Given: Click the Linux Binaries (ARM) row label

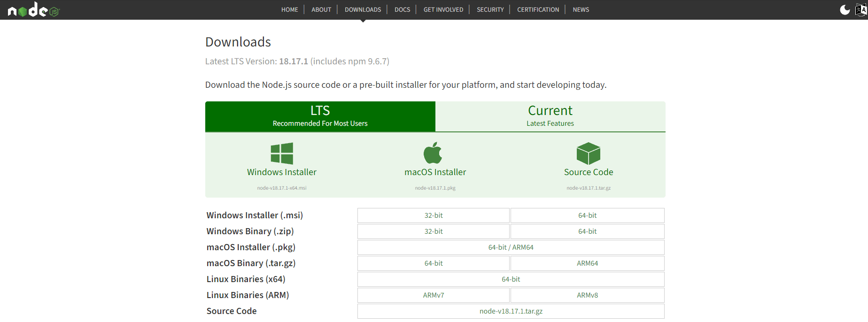Looking at the screenshot, I should (248, 295).
